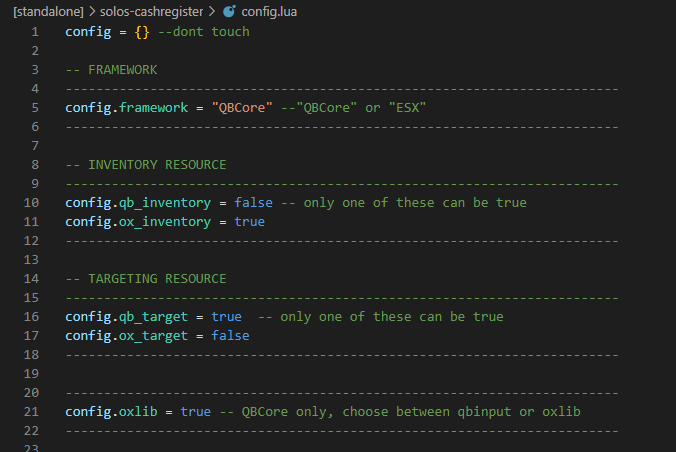Viewport: 676px width, 452px height.
Task: Place cursor on "QBCore" string value
Action: (x=242, y=107)
